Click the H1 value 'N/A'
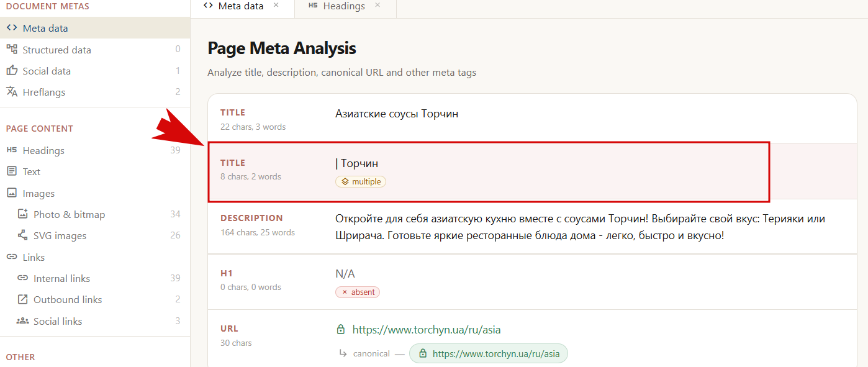Viewport: 868px width, 367px height. [345, 274]
